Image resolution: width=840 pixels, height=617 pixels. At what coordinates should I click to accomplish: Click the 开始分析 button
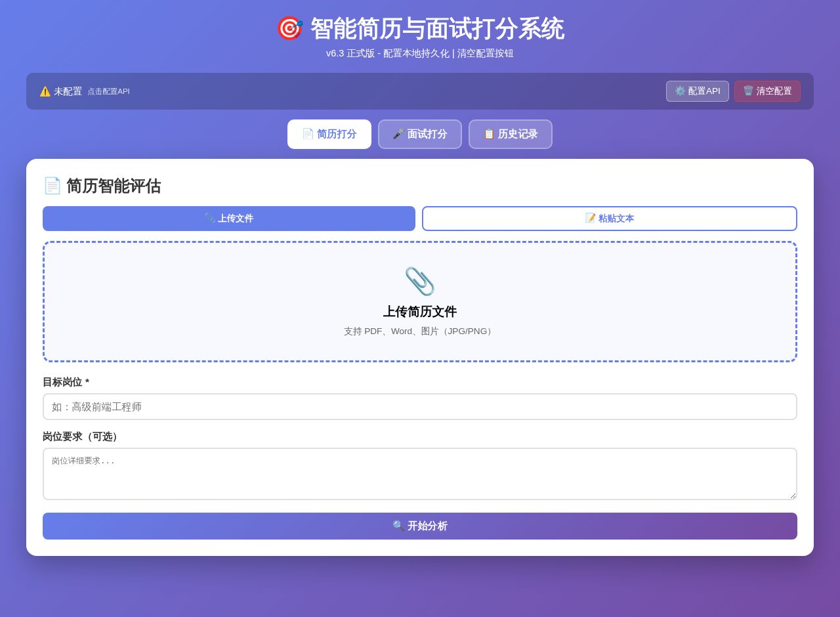coord(420,526)
